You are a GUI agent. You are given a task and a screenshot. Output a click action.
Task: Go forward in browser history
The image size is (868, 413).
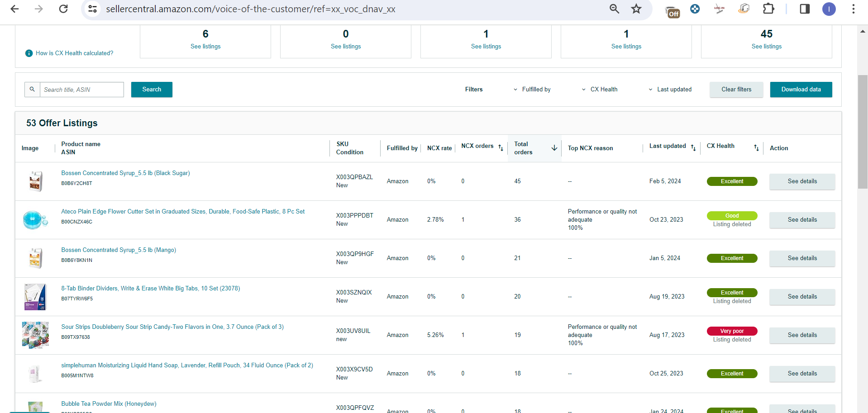[39, 9]
